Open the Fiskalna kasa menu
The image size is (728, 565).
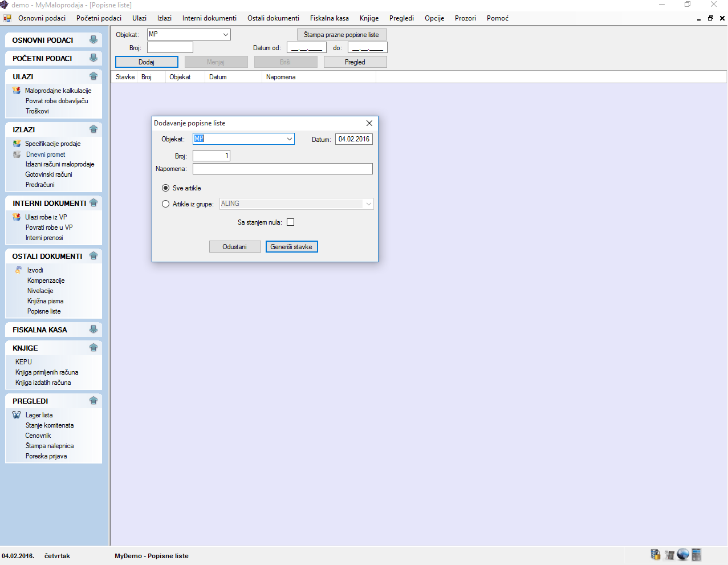click(329, 18)
